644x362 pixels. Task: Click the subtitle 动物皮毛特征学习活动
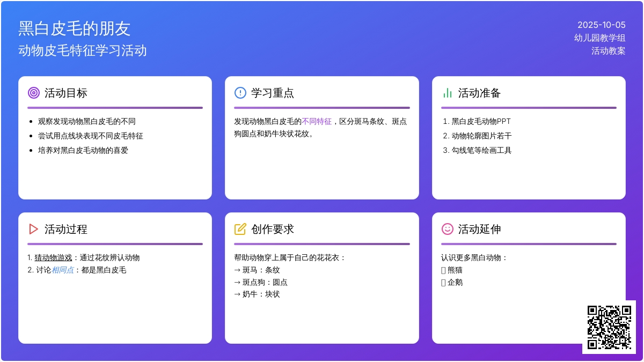pos(83,50)
